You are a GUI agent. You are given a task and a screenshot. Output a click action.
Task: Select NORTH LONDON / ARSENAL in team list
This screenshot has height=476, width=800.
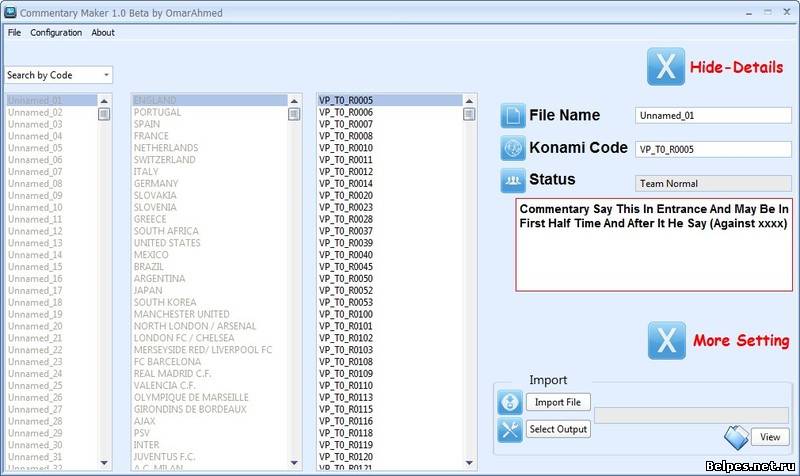[210, 326]
